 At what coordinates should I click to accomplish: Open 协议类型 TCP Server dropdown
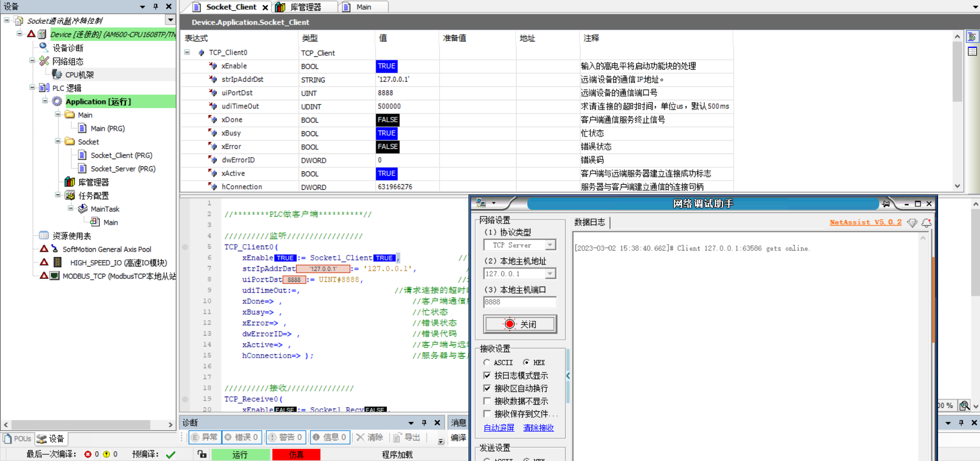(550, 245)
